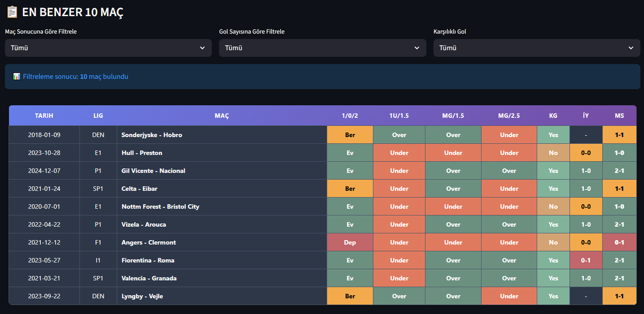644x314 pixels.
Task: Click the date 2023-09-22
Action: [x=44, y=296]
